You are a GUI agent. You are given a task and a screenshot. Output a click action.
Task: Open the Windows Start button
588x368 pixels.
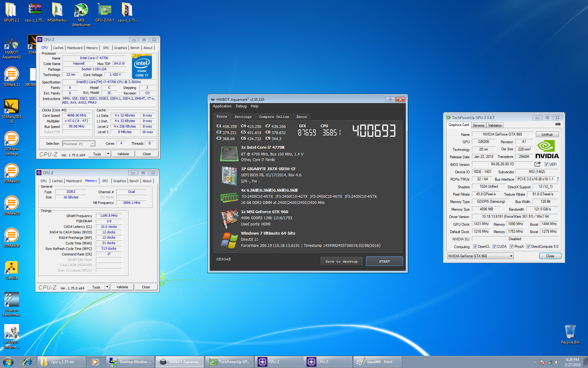[x=8, y=362]
